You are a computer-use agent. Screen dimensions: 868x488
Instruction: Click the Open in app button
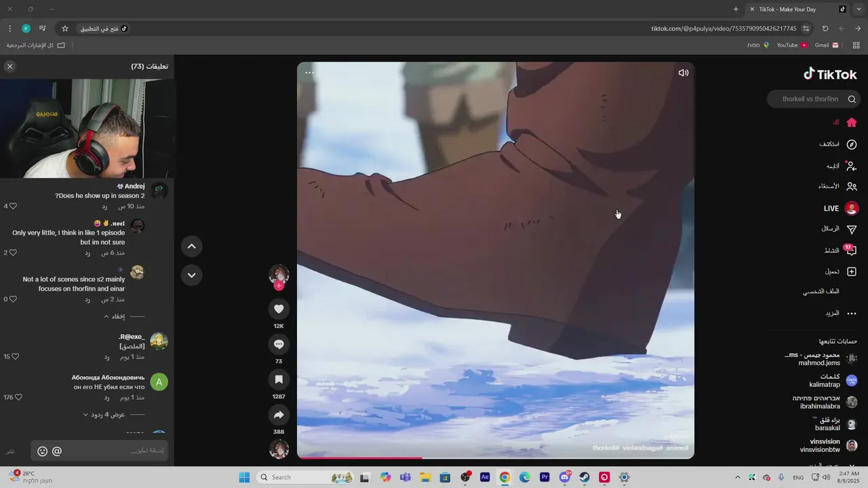click(104, 28)
